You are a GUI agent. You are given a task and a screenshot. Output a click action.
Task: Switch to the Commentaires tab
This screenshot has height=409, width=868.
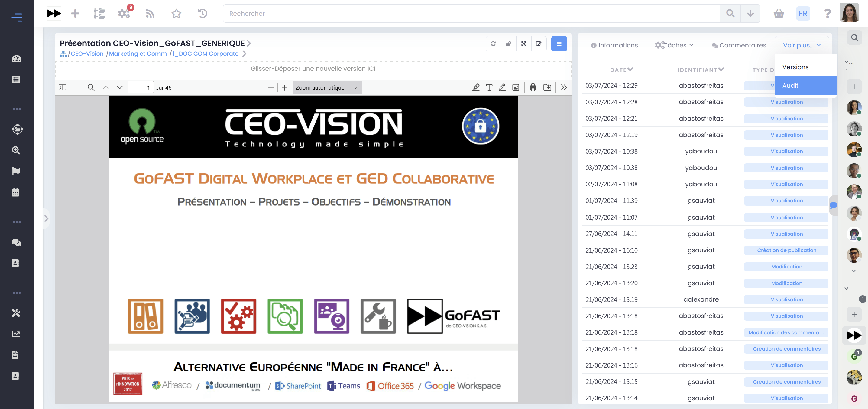(x=739, y=45)
